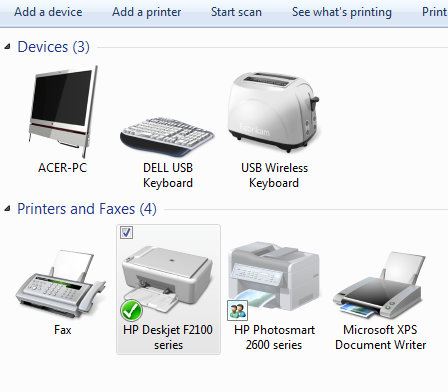The width and height of the screenshot is (448, 392).
Task: Click Start scan in toolbar
Action: click(x=236, y=12)
